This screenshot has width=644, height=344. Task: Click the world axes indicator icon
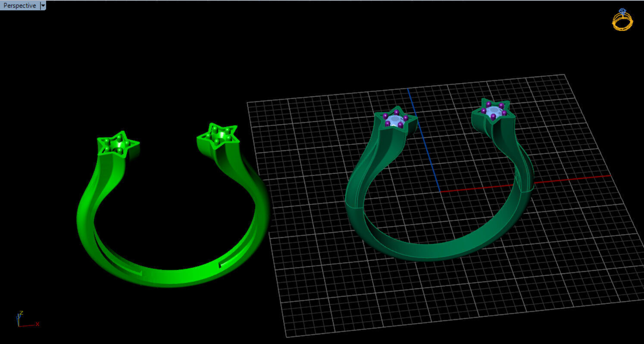coord(27,319)
